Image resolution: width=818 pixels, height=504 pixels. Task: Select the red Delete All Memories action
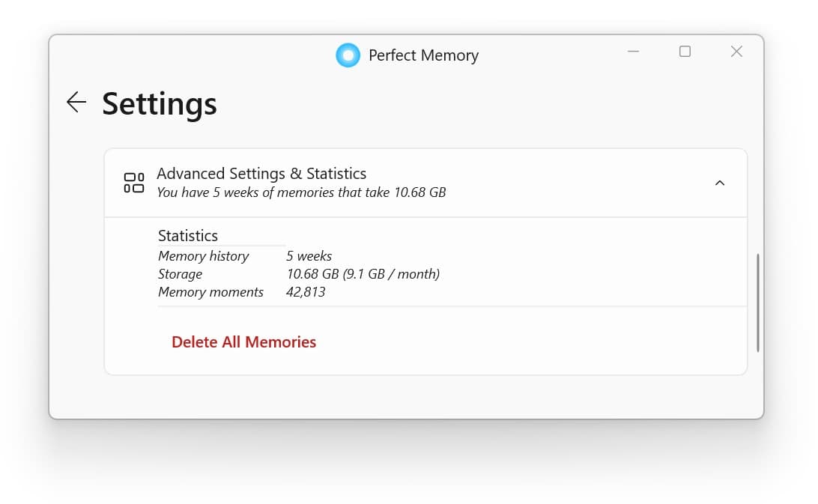pos(243,341)
